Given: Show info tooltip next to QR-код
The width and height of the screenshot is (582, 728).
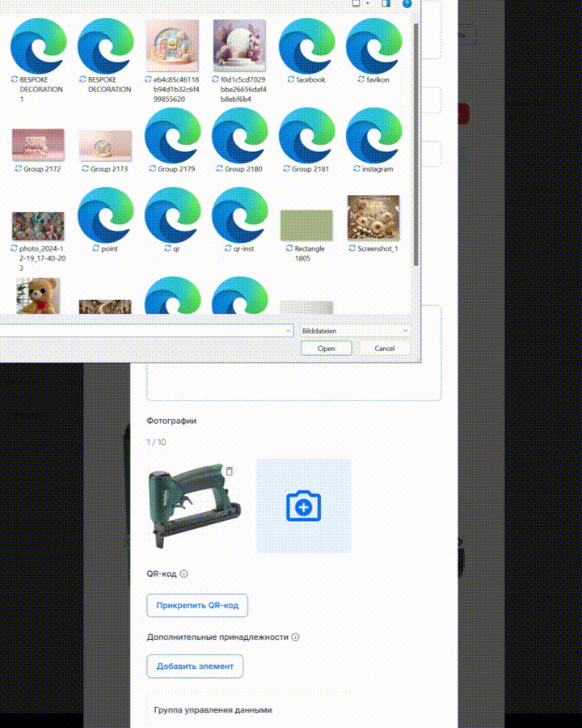Looking at the screenshot, I should [183, 574].
